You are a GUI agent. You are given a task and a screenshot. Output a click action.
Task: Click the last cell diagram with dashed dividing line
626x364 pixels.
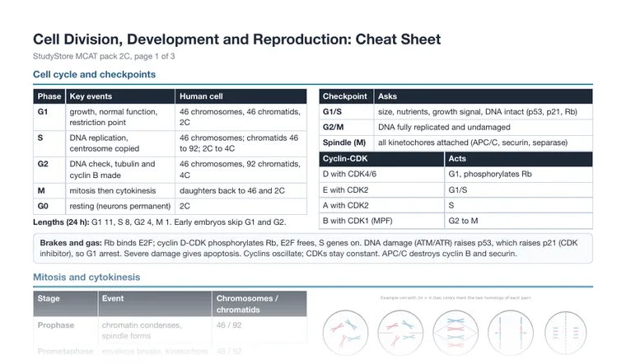(x=566, y=333)
